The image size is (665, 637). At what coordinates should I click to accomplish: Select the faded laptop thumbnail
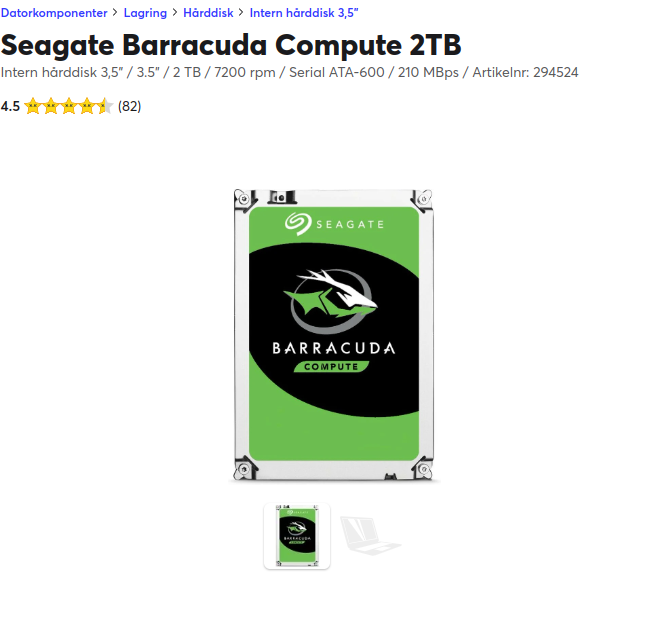pyautogui.click(x=371, y=535)
